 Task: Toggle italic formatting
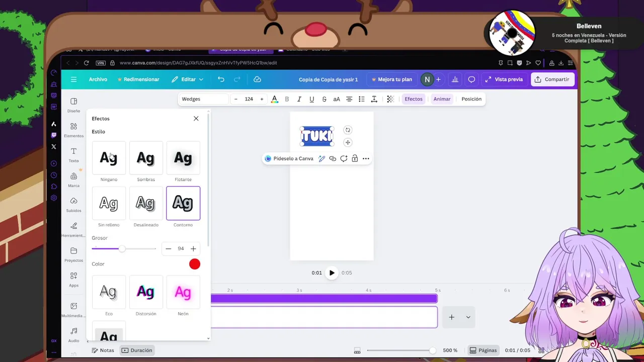299,99
